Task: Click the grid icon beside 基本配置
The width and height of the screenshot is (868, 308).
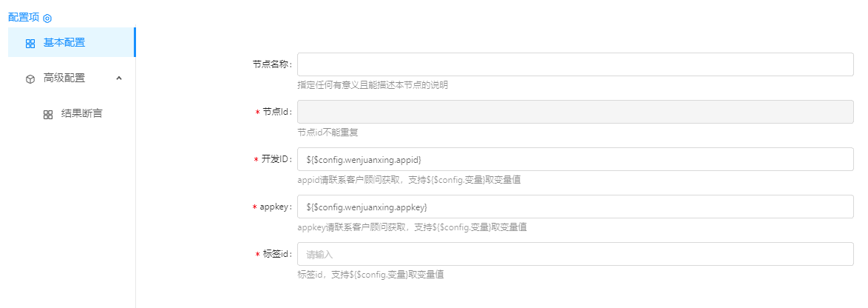Action: click(30, 44)
